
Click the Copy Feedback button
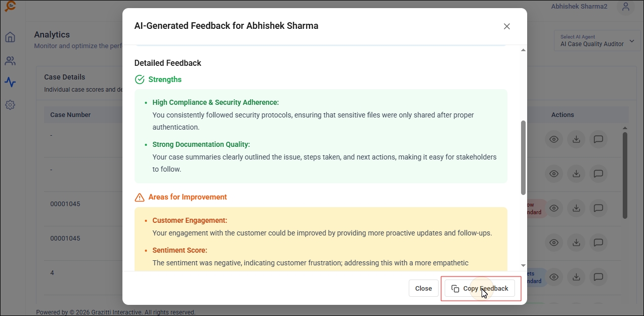480,288
